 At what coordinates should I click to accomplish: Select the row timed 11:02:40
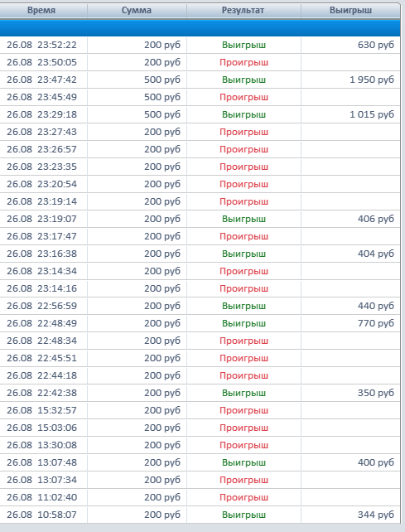[200, 497]
